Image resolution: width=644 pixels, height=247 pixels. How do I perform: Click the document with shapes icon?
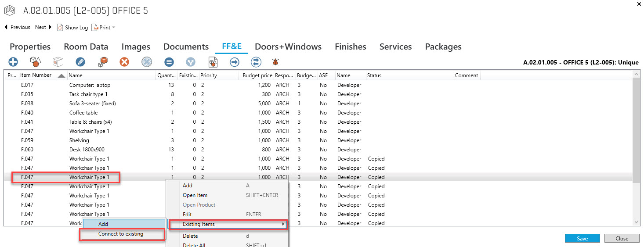point(213,62)
